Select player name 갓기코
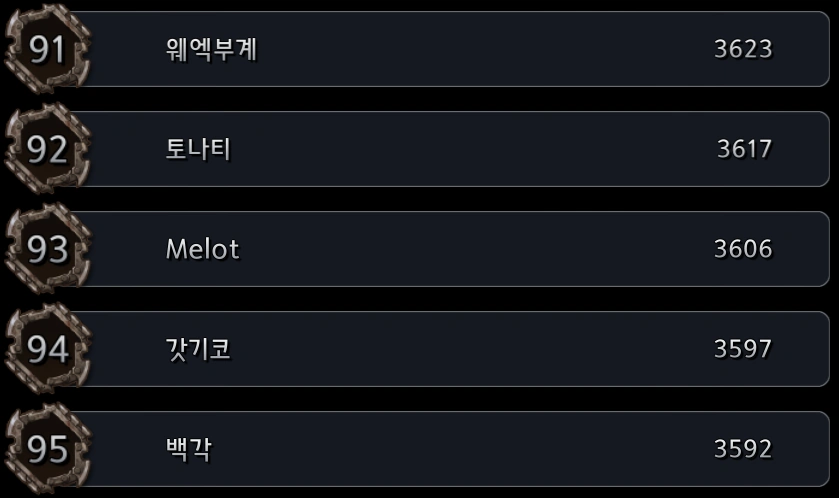Image resolution: width=839 pixels, height=498 pixels. pyautogui.click(x=198, y=349)
